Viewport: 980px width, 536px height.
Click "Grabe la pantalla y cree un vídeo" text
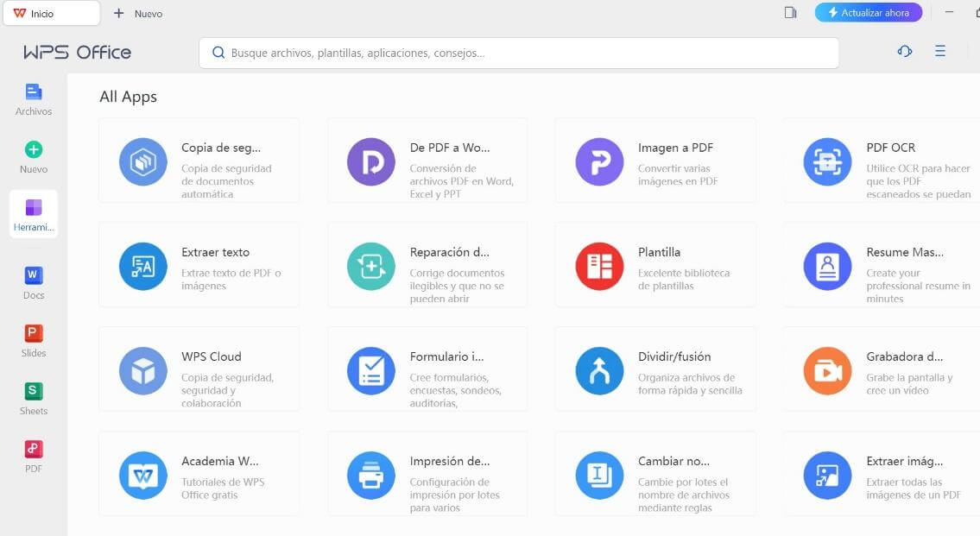pyautogui.click(x=909, y=384)
